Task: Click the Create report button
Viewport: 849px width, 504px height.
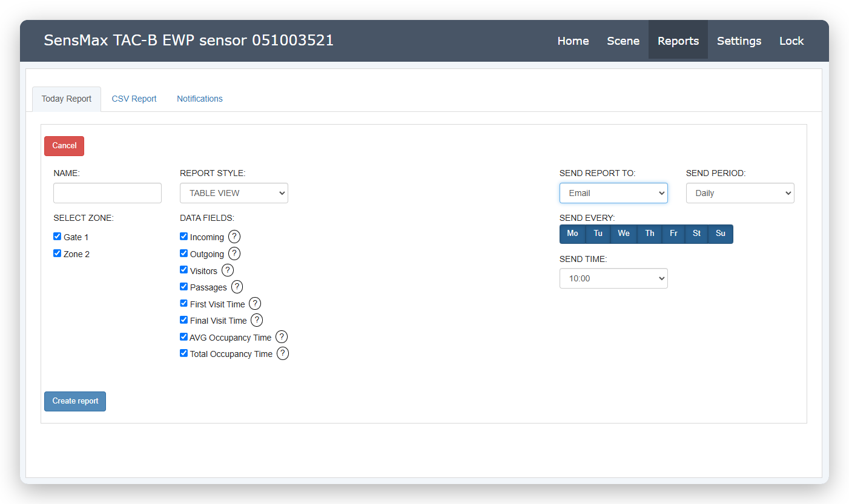Action: [x=75, y=401]
